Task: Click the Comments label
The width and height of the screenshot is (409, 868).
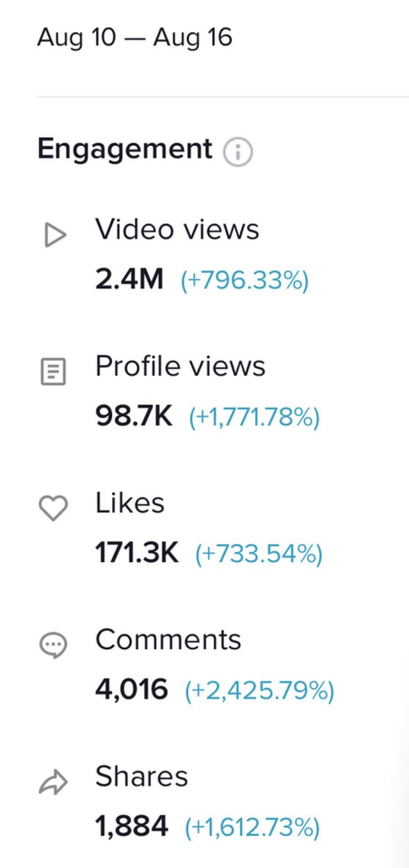Action: click(x=169, y=640)
